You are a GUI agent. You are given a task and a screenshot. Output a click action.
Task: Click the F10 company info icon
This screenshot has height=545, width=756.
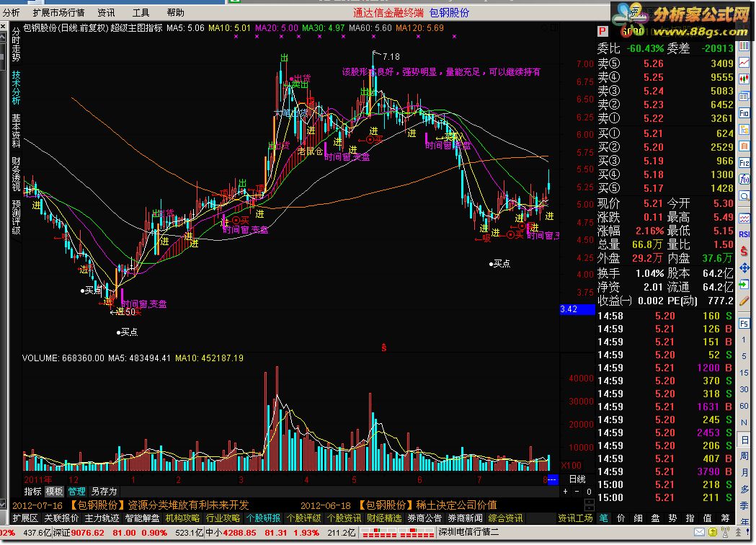click(x=744, y=113)
